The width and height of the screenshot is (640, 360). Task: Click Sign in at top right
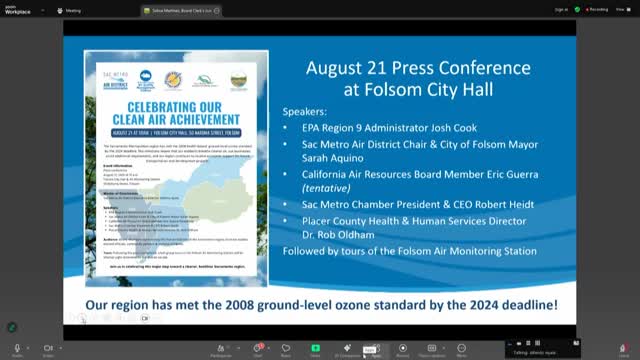[561, 9]
